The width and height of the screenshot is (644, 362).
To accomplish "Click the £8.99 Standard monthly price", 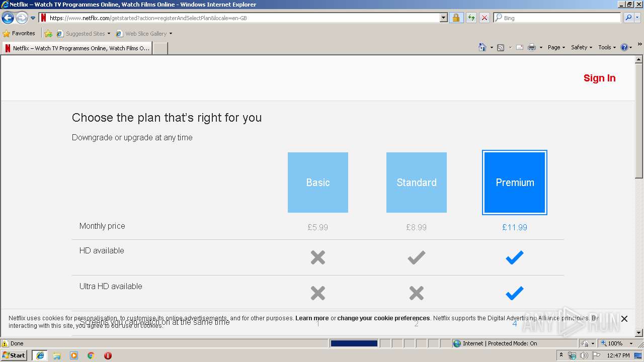I will pos(417,227).
